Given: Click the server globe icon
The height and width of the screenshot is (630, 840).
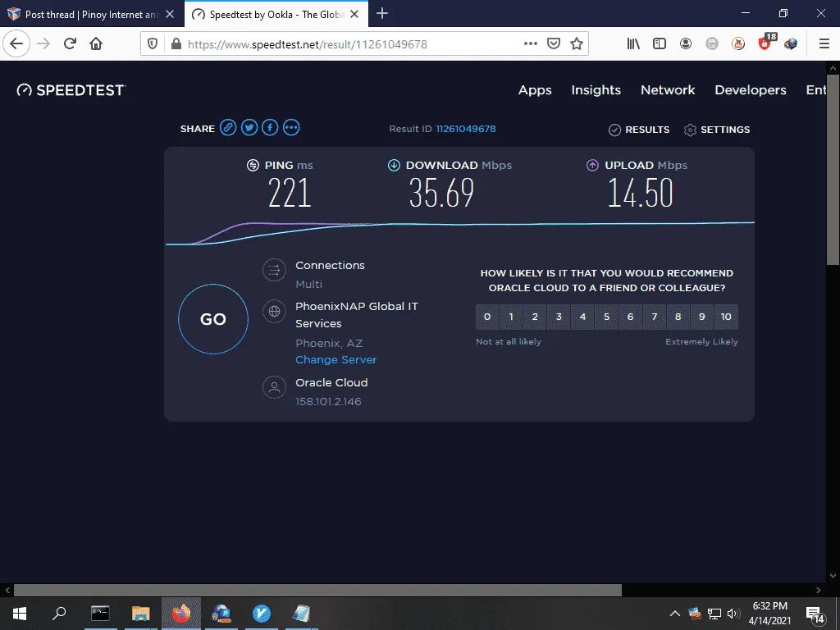Looking at the screenshot, I should tap(274, 311).
